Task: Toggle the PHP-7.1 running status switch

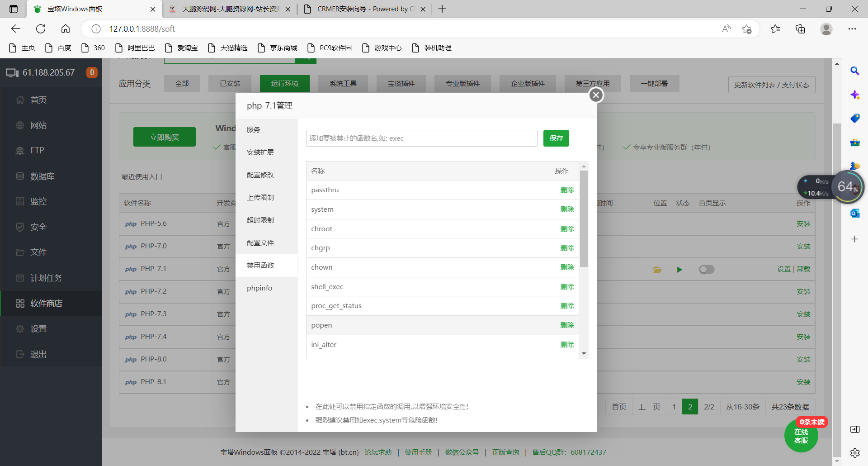Action: (x=707, y=269)
